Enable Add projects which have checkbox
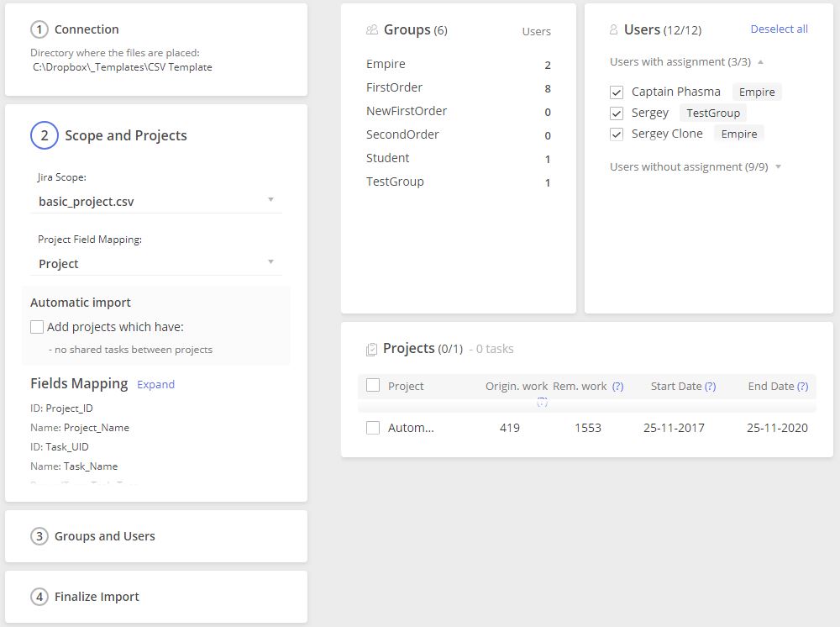The image size is (840, 627). point(37,327)
